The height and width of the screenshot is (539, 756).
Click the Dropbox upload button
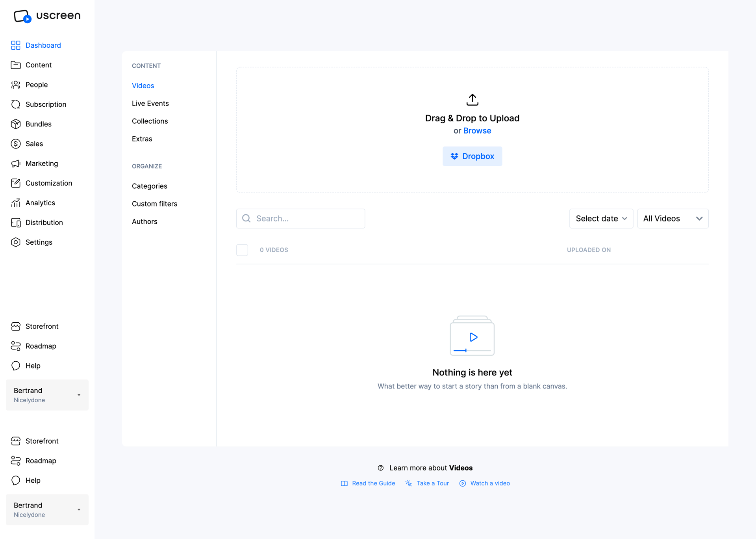[x=472, y=156]
